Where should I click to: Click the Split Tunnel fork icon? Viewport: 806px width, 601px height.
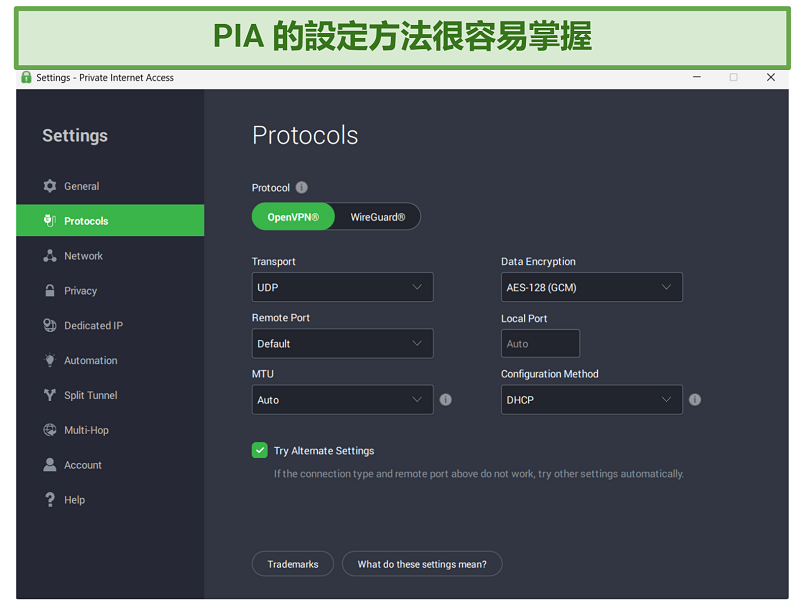pos(50,396)
